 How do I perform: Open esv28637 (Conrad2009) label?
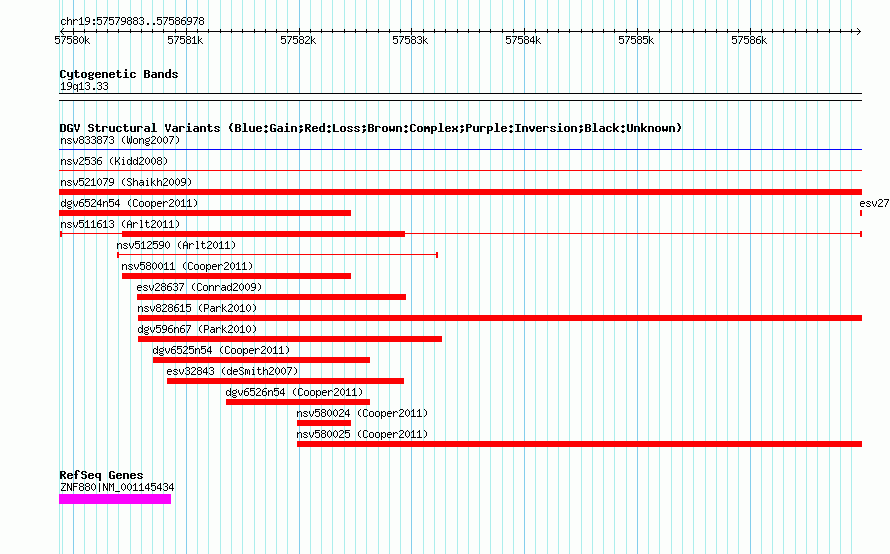click(x=199, y=287)
